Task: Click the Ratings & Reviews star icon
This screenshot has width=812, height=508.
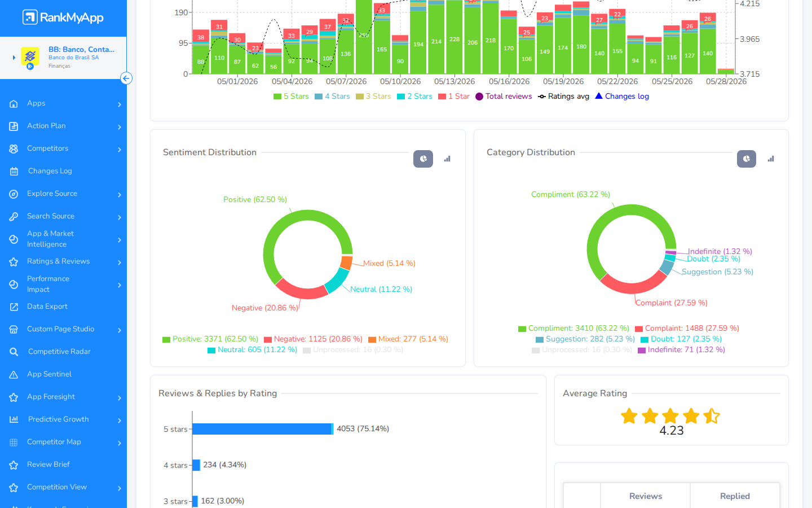Action: coord(14,262)
